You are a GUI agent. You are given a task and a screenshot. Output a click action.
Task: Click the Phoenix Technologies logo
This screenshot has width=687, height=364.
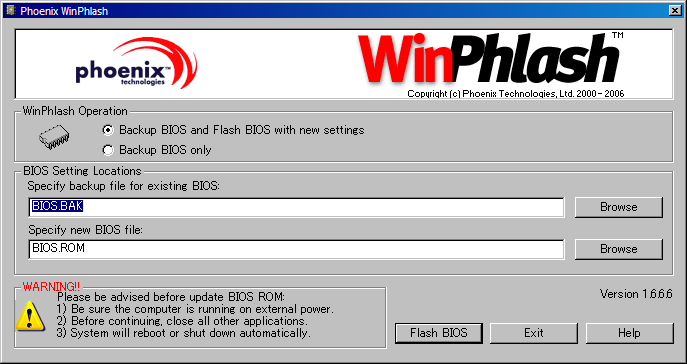(x=136, y=63)
